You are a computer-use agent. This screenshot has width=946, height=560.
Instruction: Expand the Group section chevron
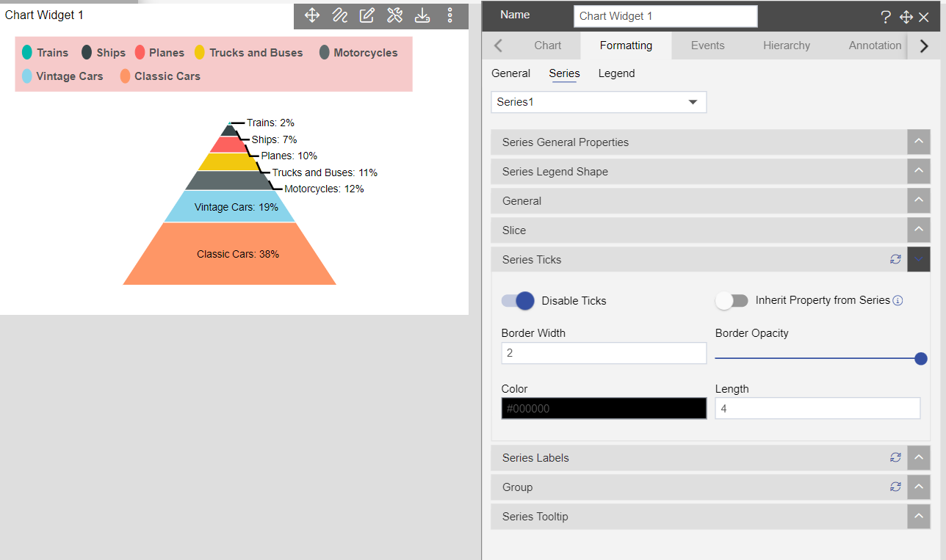(918, 487)
